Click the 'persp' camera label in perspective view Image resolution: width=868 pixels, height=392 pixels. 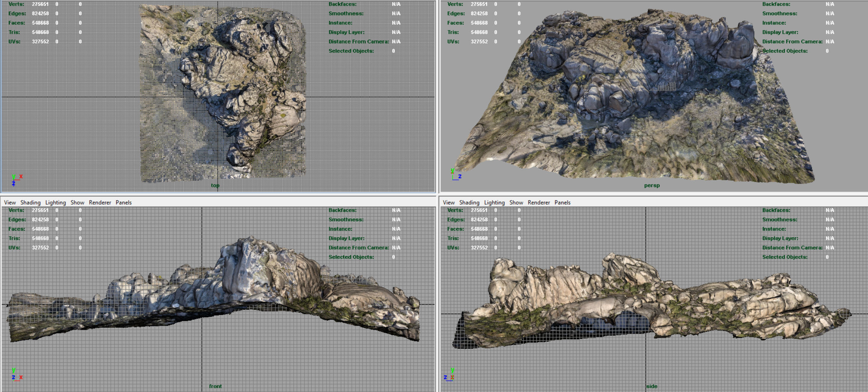click(652, 186)
